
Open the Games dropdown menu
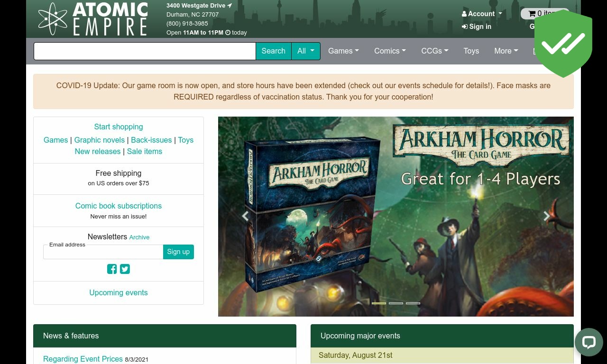pyautogui.click(x=343, y=51)
